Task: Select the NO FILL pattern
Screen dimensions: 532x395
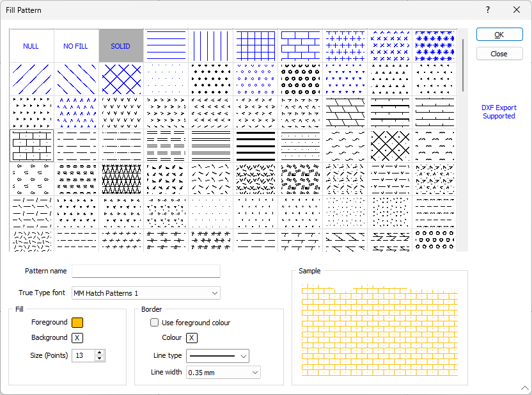Action: coord(76,46)
